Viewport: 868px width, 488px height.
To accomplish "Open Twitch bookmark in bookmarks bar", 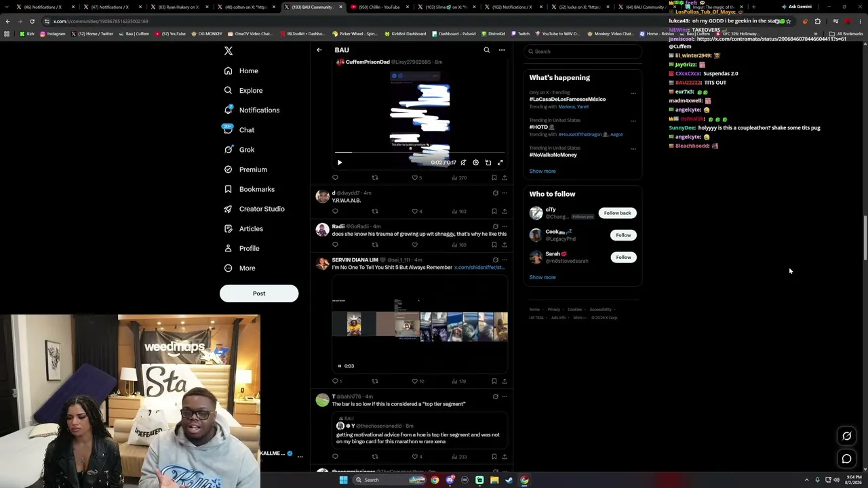I will click(x=520, y=33).
